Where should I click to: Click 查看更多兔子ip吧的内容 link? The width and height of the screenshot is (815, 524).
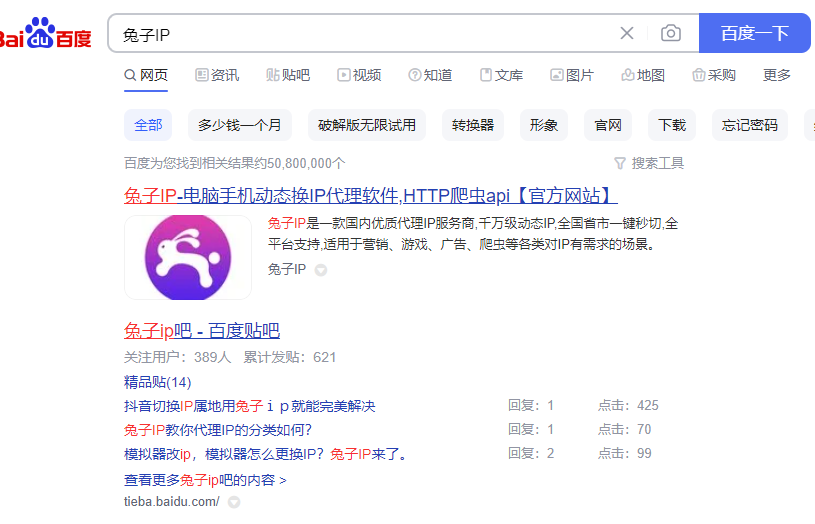click(x=205, y=480)
